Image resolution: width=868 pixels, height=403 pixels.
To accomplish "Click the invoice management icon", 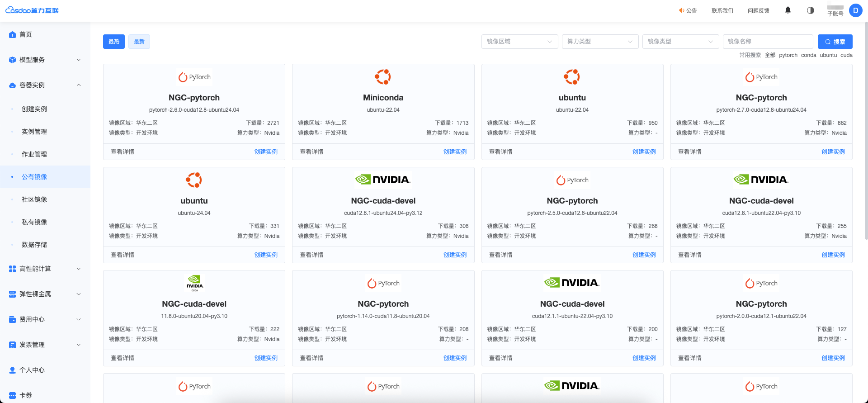I will pyautogui.click(x=12, y=345).
